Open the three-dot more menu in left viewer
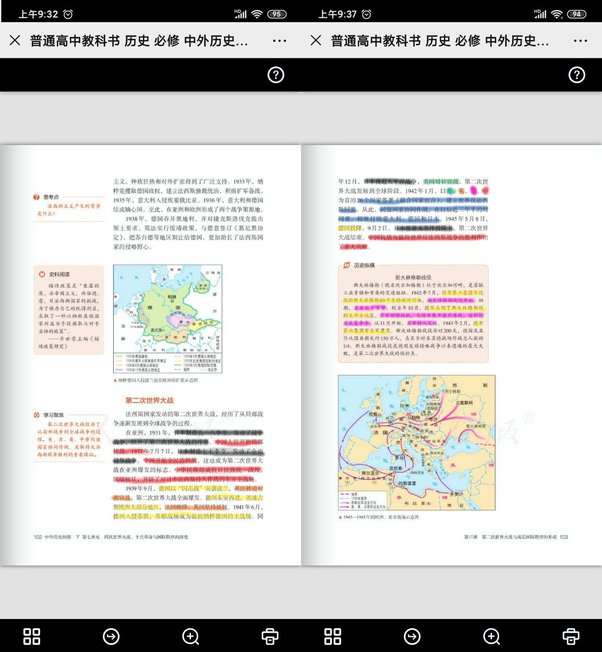The height and width of the screenshot is (652, 602). coord(279,41)
